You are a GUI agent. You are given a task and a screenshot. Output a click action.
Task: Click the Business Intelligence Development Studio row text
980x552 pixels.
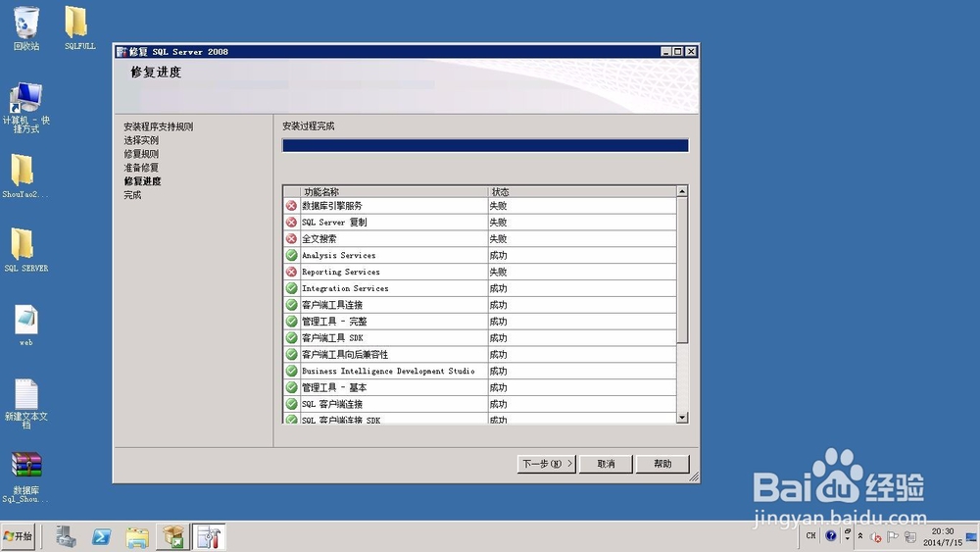click(388, 371)
